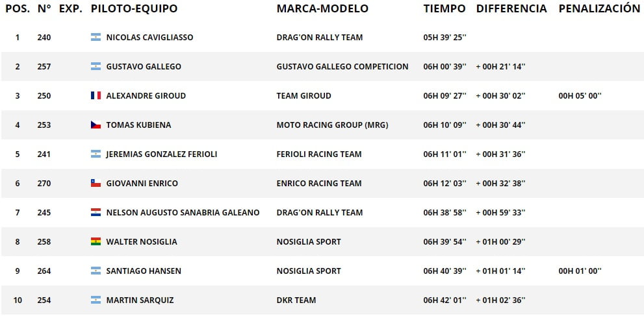The height and width of the screenshot is (316, 644).
Task: Click the Bolivia flag next to Walter Nosiglia
Action: [96, 242]
